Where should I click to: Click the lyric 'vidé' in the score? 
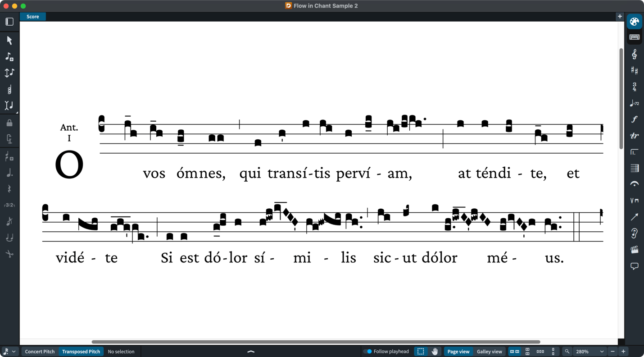(x=70, y=258)
